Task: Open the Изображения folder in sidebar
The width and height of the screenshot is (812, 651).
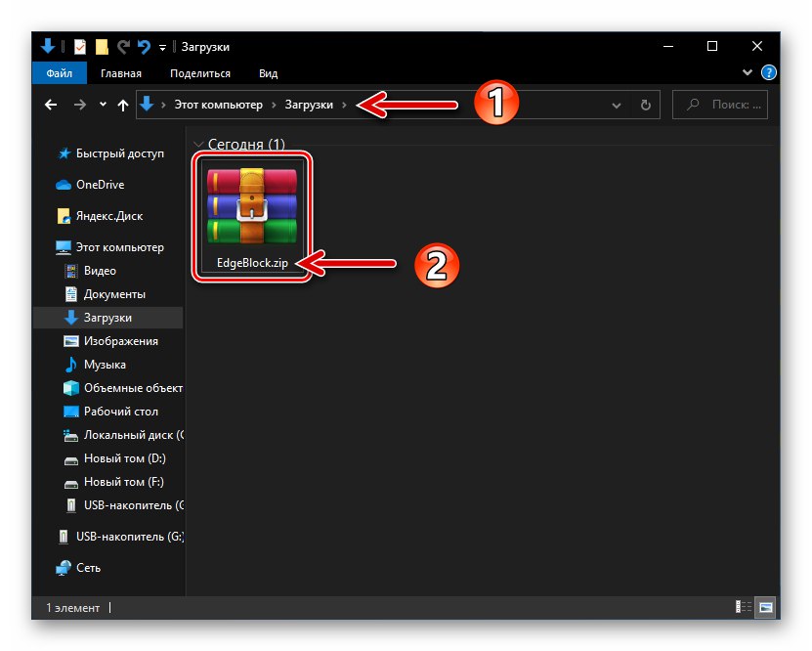Action: pyautogui.click(x=110, y=341)
